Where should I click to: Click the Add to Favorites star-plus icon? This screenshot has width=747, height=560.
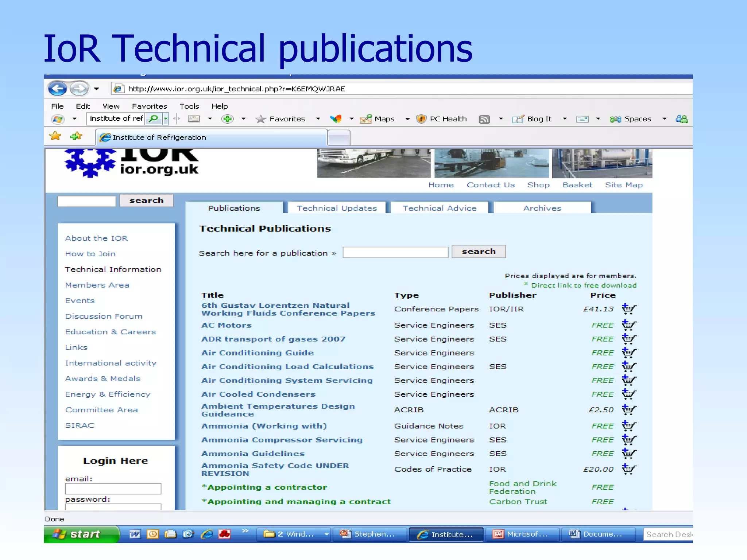pyautogui.click(x=76, y=136)
